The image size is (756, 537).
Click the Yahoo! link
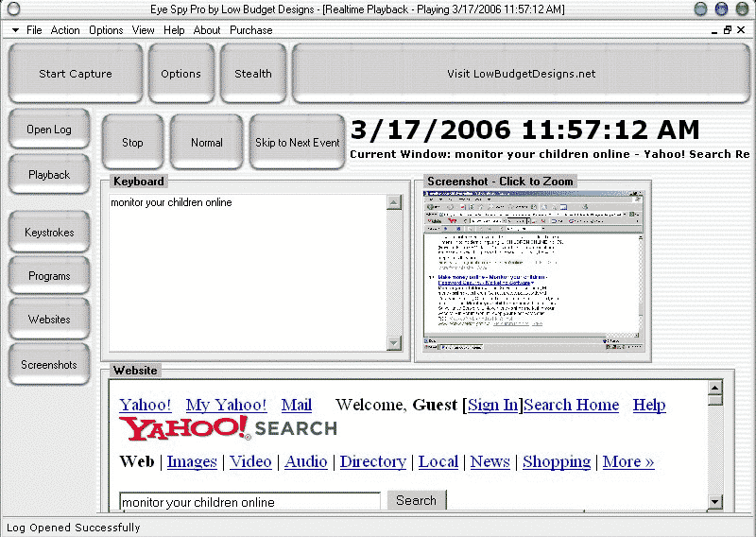pos(146,405)
